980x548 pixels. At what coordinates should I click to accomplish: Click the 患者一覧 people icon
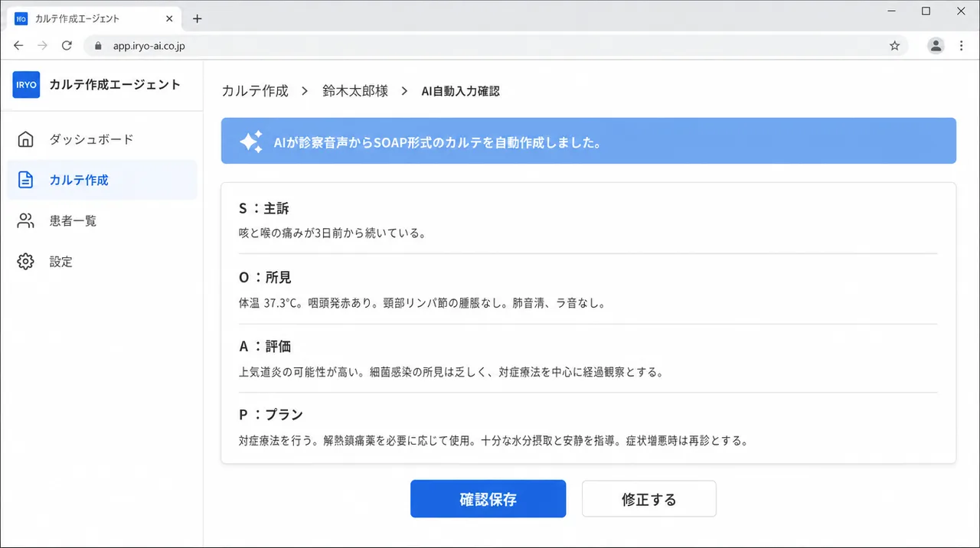pyautogui.click(x=26, y=221)
